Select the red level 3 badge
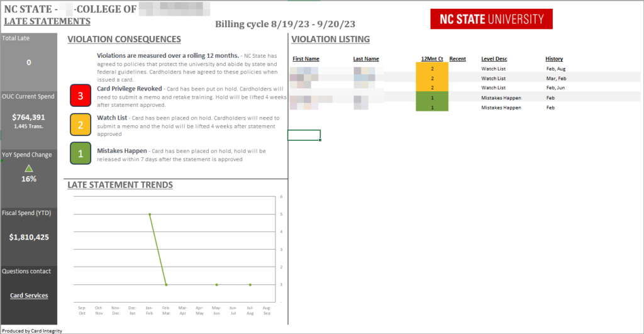The height and width of the screenshot is (334, 644). [x=80, y=96]
